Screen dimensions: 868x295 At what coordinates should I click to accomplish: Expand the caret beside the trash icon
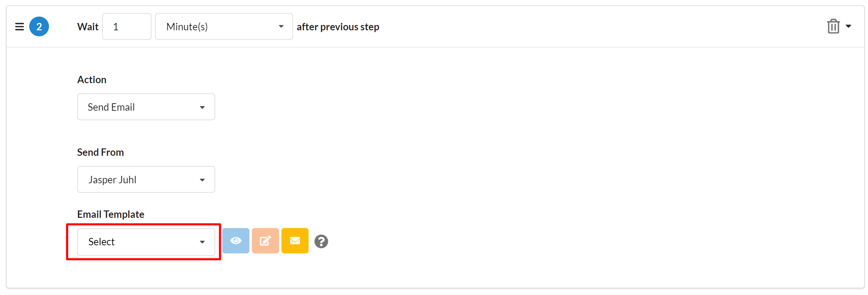[849, 26]
